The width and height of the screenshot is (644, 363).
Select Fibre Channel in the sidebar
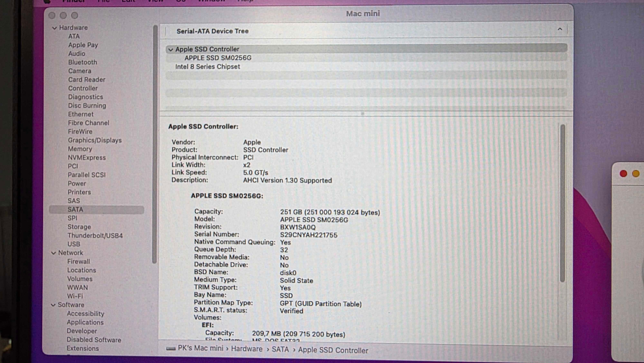click(89, 123)
